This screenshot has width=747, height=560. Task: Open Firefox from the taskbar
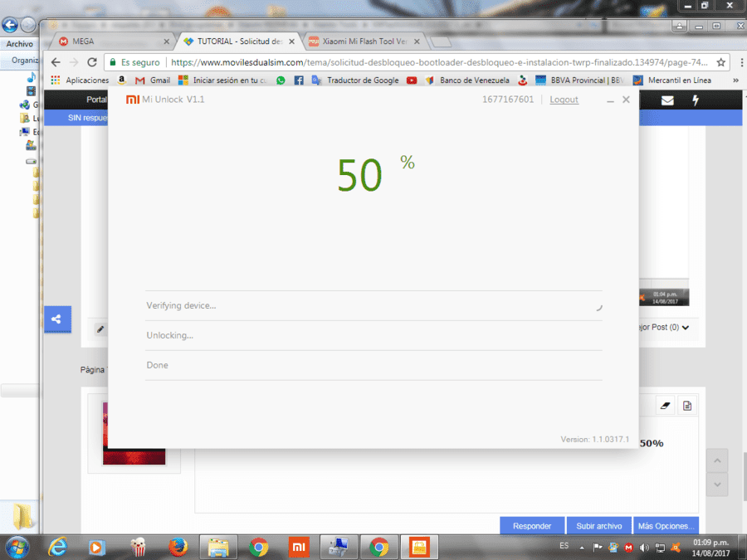tap(178, 548)
